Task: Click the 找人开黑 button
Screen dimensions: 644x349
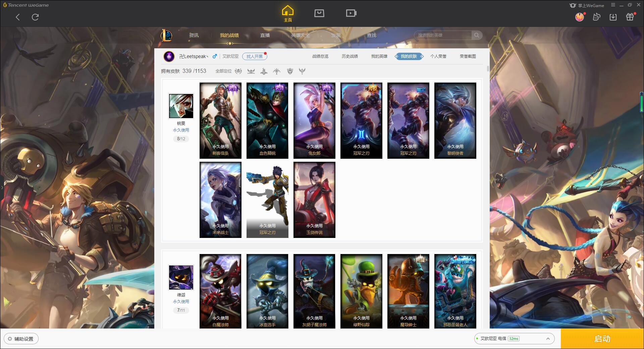Action: tap(255, 56)
